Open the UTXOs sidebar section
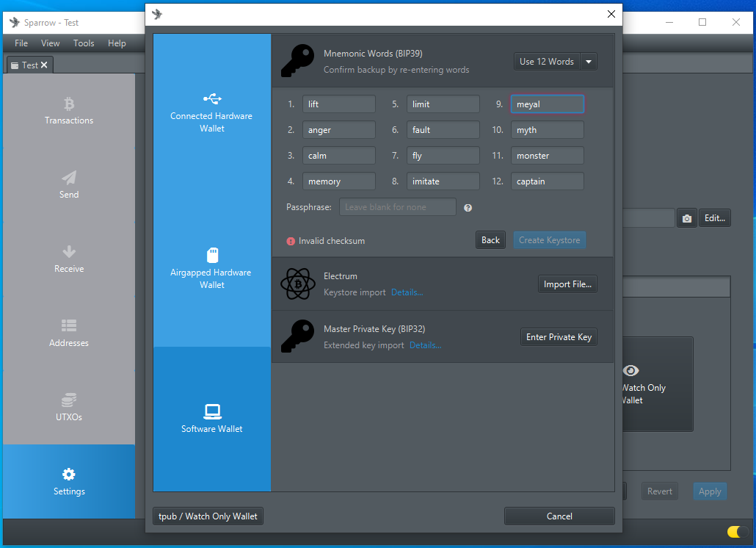Screen dimensions: 756x548 click(x=69, y=408)
